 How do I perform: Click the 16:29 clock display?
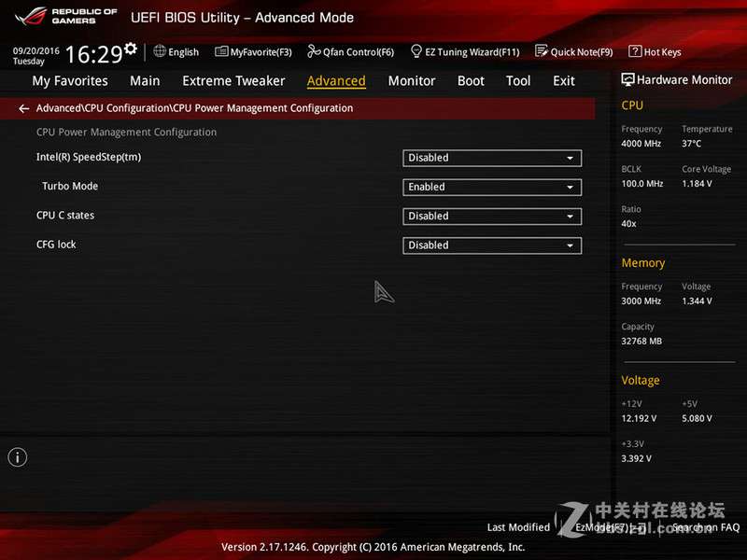94,54
